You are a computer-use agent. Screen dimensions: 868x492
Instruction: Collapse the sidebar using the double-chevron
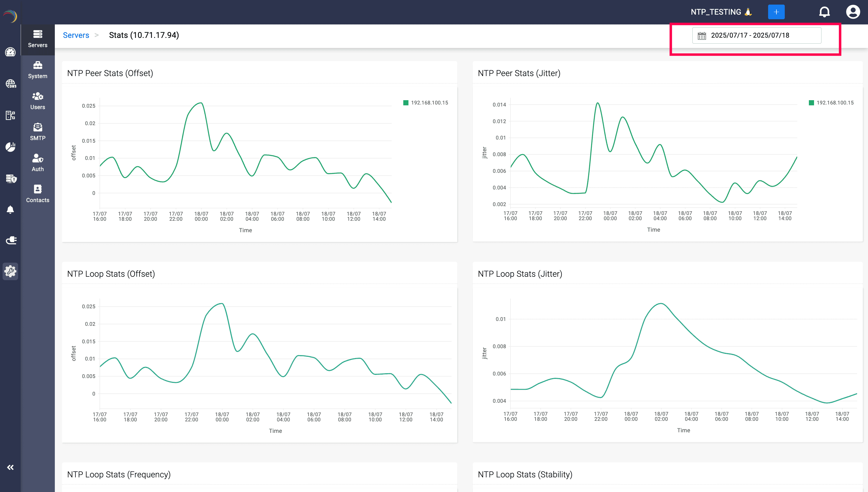(x=10, y=467)
